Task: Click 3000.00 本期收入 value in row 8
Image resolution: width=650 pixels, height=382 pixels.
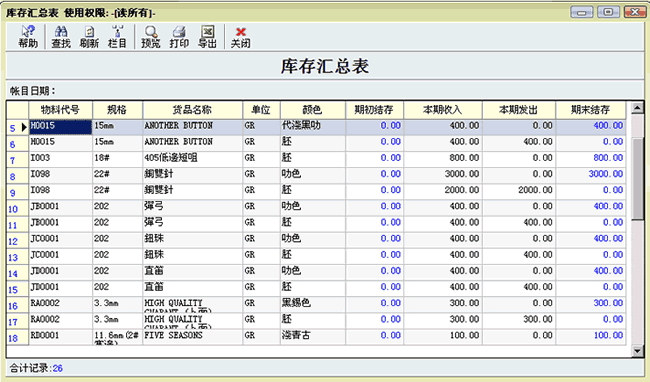Action: tap(443, 175)
